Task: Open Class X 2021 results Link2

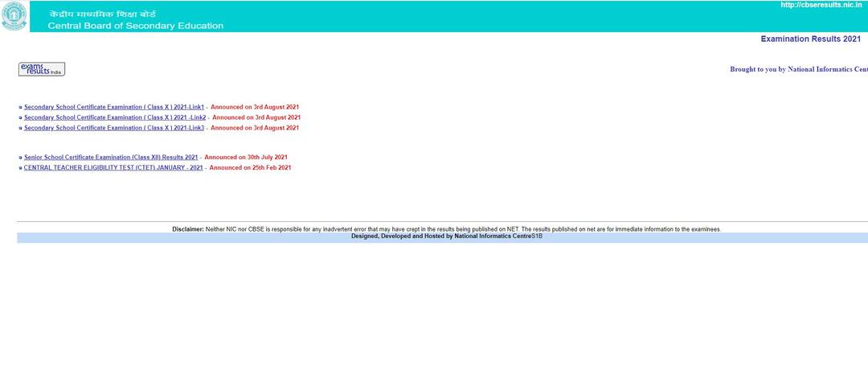Action: 114,117
